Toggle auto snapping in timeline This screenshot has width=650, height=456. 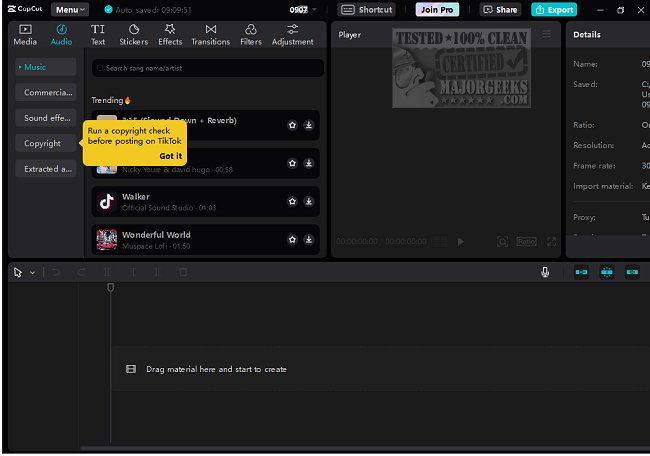[x=606, y=272]
